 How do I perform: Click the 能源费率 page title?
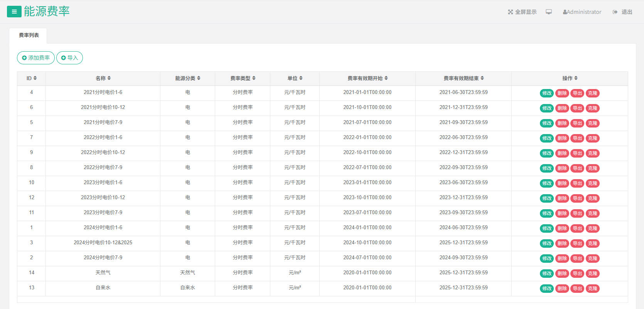pyautogui.click(x=47, y=12)
